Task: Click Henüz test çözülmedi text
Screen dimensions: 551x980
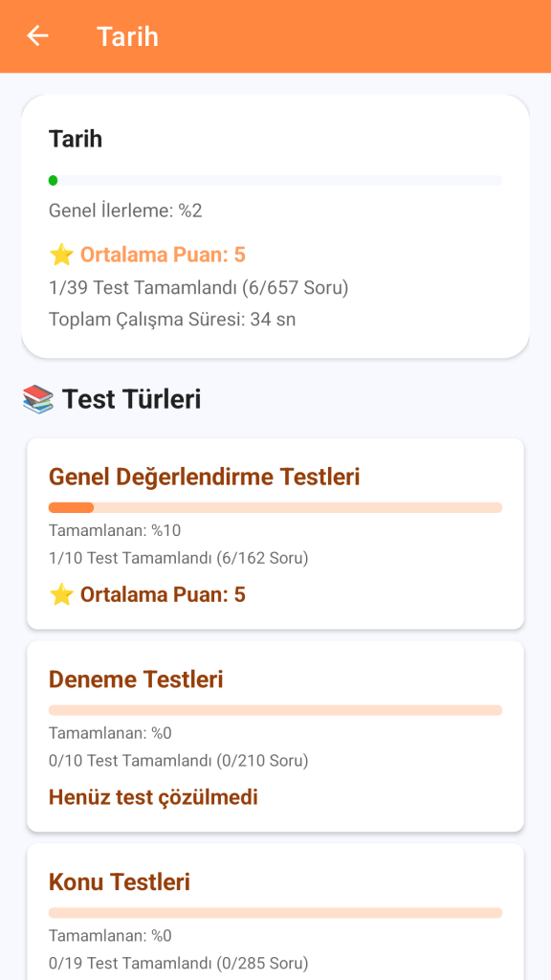Action: tap(153, 797)
